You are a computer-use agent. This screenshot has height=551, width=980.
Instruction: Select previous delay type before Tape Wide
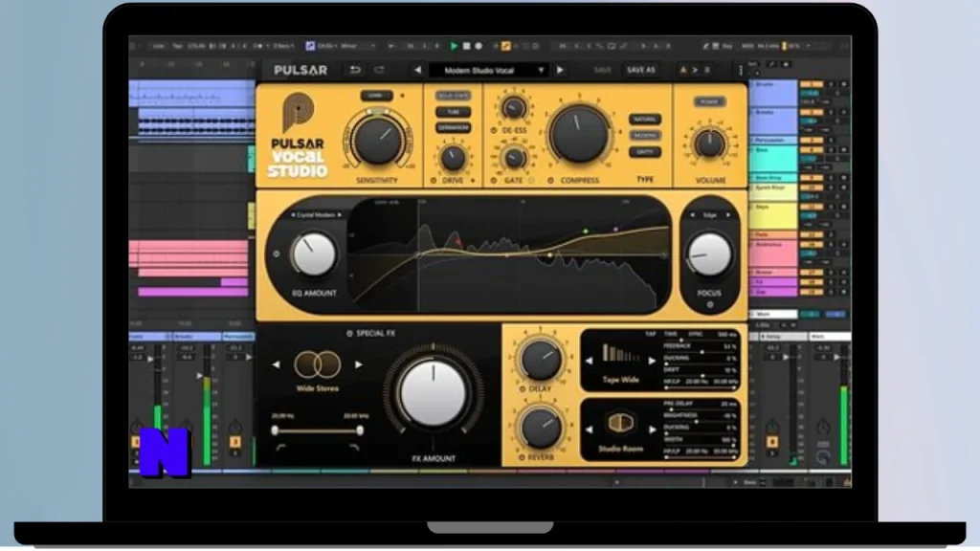589,361
